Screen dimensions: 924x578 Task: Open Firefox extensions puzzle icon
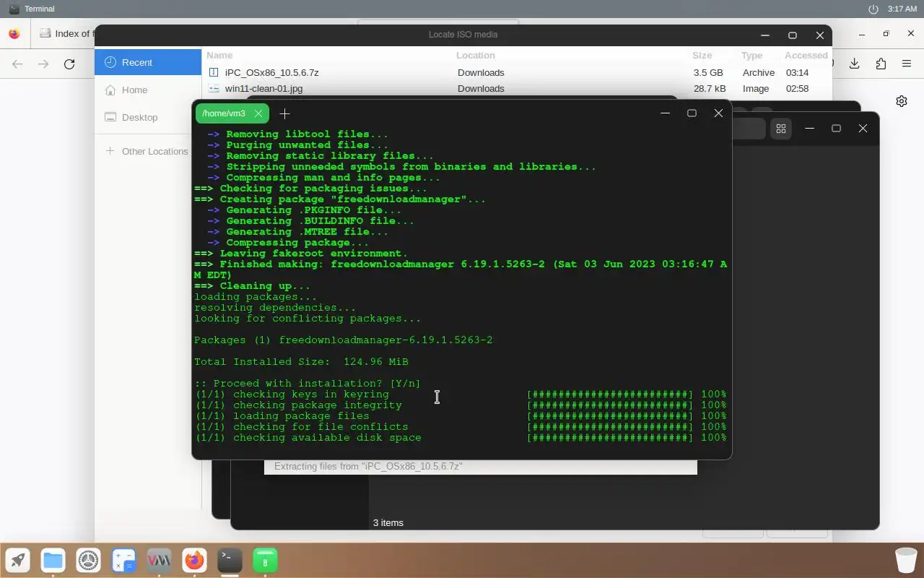(x=881, y=64)
